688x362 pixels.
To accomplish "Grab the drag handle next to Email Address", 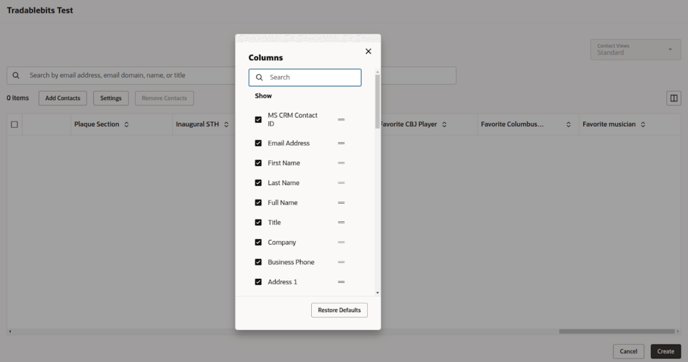I will (x=341, y=143).
